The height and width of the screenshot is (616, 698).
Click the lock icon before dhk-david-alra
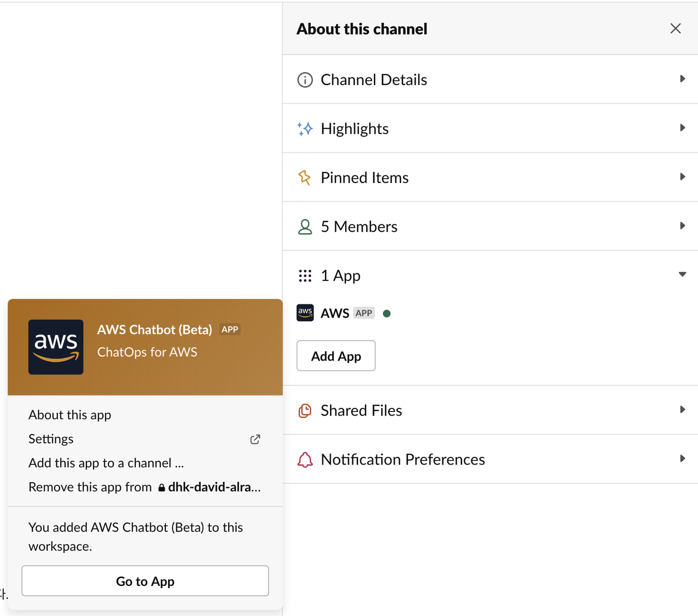pos(161,487)
